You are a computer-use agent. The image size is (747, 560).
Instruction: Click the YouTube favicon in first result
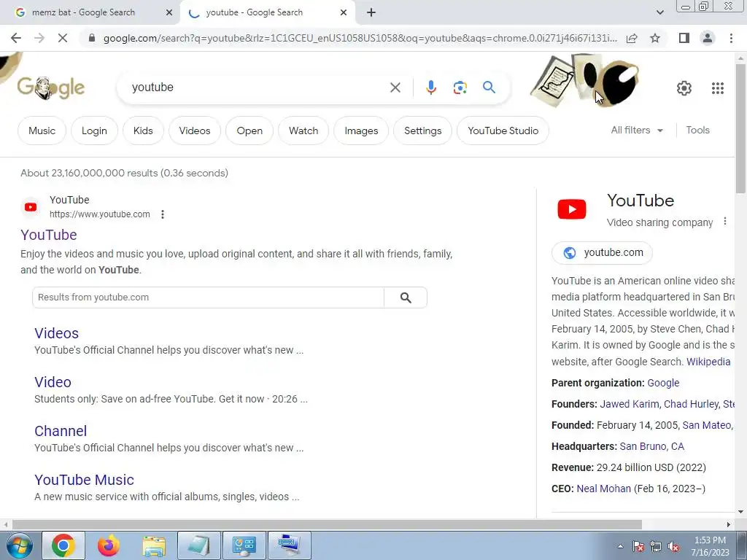coord(31,207)
